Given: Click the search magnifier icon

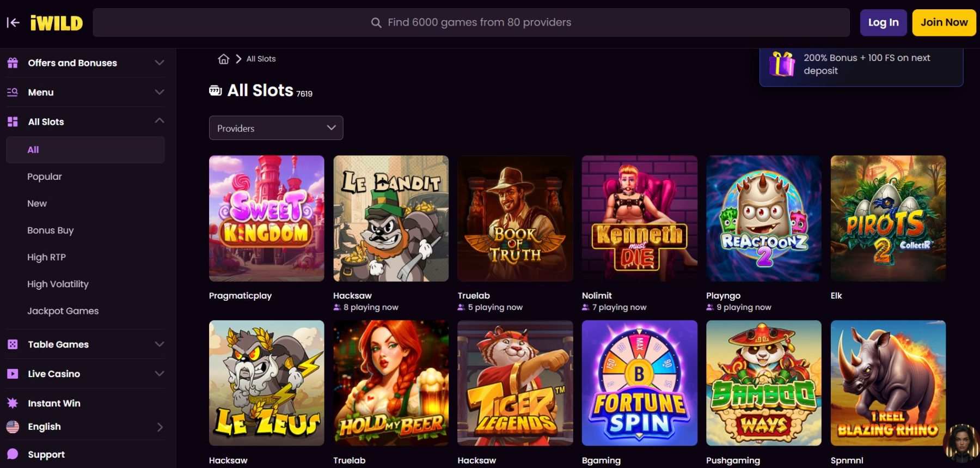Looking at the screenshot, I should pyautogui.click(x=376, y=23).
